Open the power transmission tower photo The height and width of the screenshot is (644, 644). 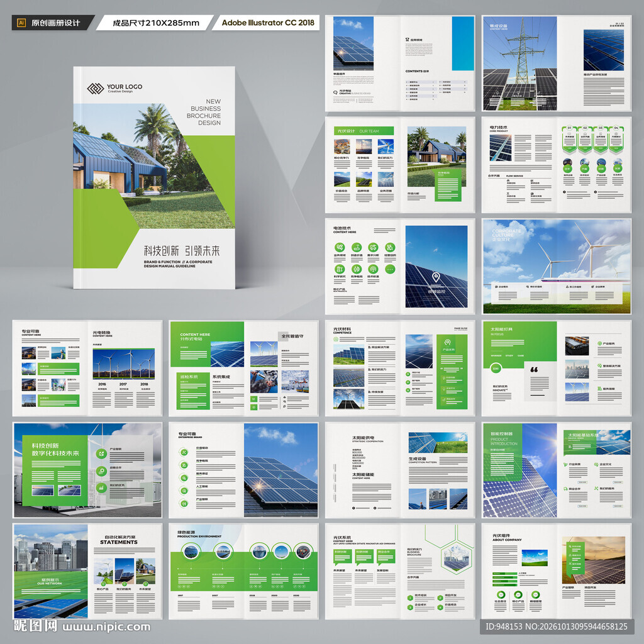tap(519, 64)
